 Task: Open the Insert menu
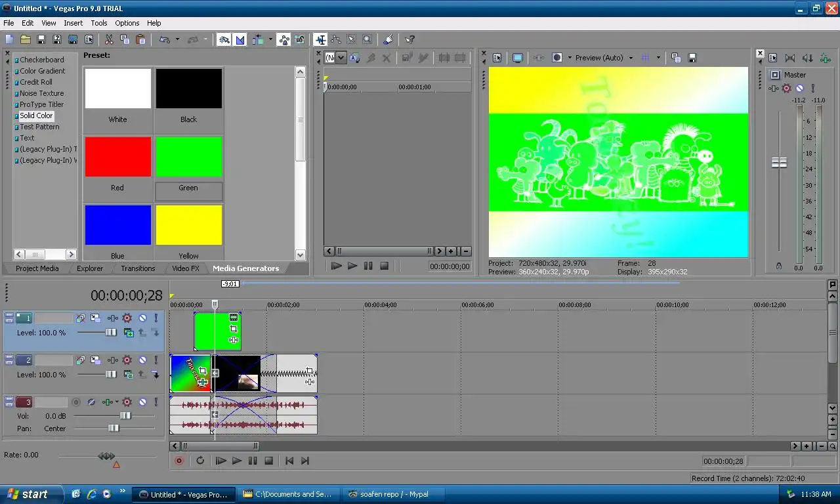[73, 23]
